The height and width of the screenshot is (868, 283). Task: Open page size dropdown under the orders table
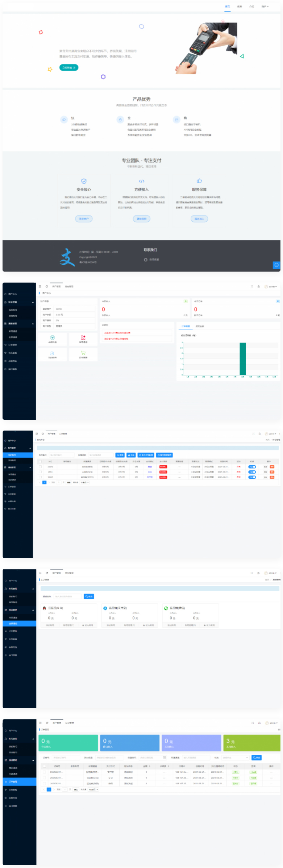93,789
